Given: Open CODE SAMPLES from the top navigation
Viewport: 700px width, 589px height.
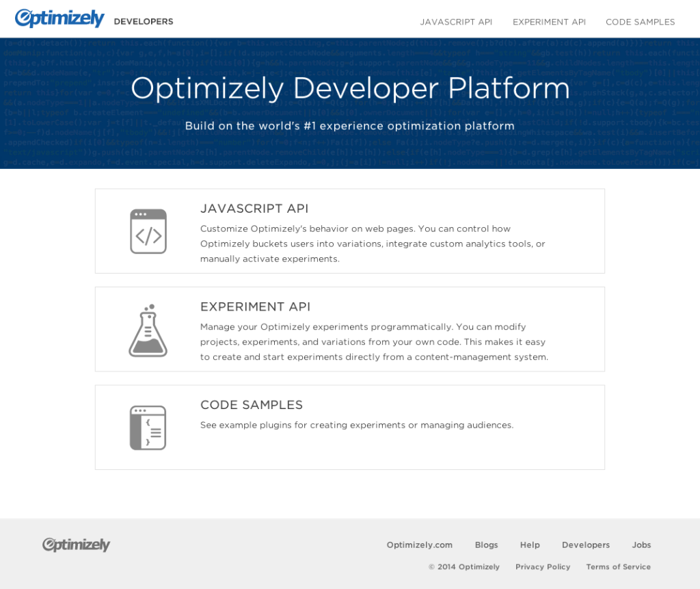Looking at the screenshot, I should click(x=640, y=22).
